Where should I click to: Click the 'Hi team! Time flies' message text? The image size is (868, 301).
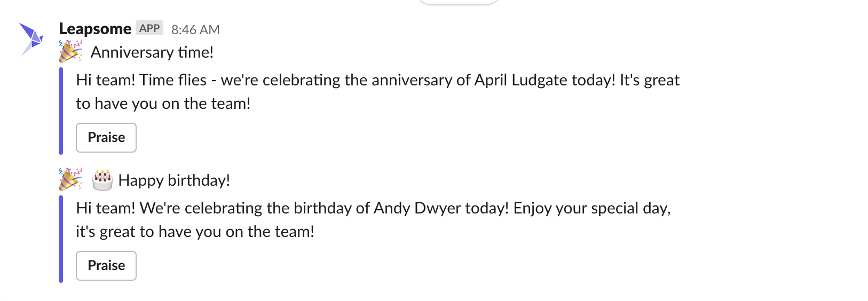(141, 80)
